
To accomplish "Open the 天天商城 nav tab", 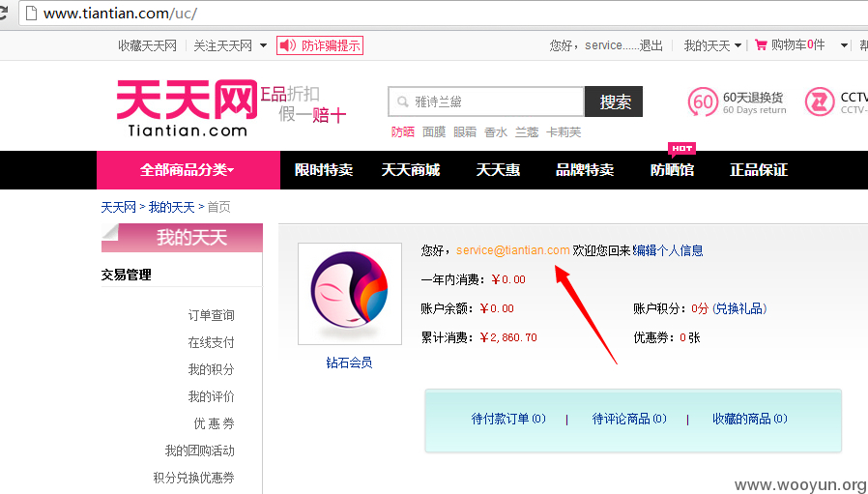I will tap(411, 169).
